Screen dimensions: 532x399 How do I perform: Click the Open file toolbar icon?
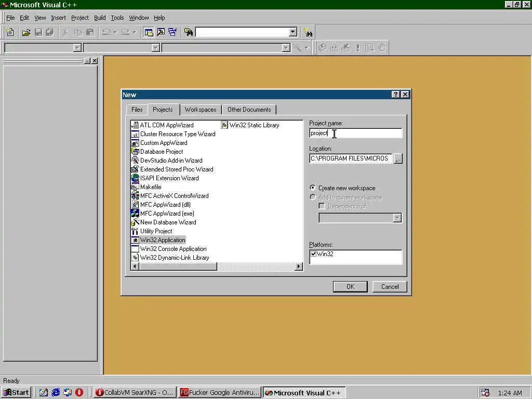click(26, 32)
